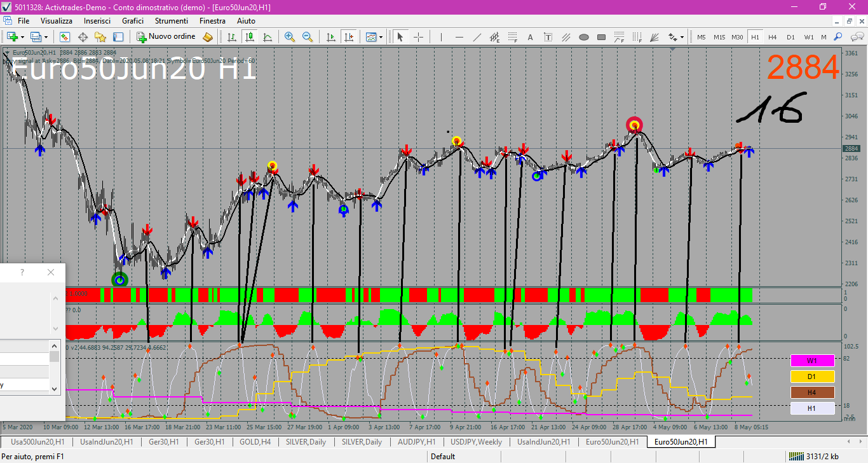Zoom out of the chart
868x463 pixels.
[308, 37]
